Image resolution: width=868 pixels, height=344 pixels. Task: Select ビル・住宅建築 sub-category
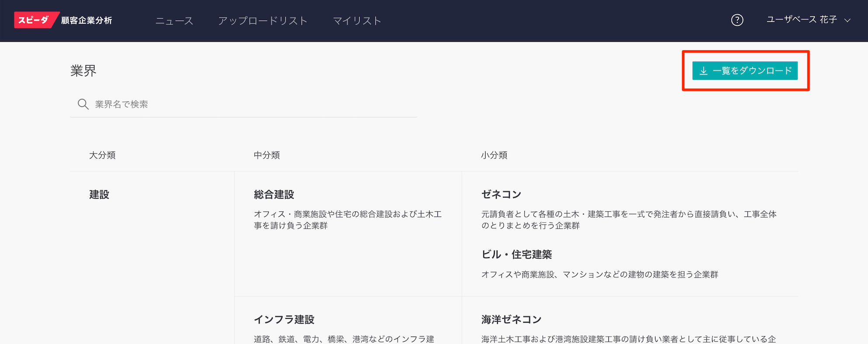[517, 255]
